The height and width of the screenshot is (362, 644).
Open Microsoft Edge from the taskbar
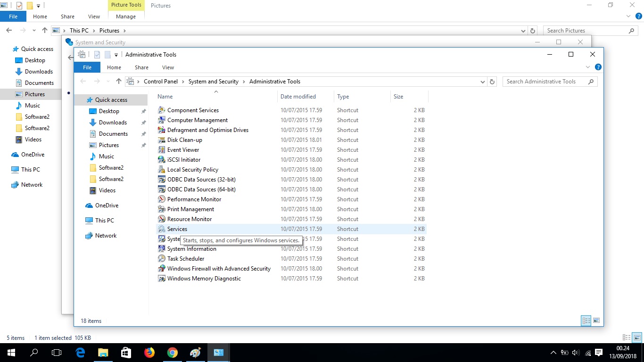[x=80, y=353]
